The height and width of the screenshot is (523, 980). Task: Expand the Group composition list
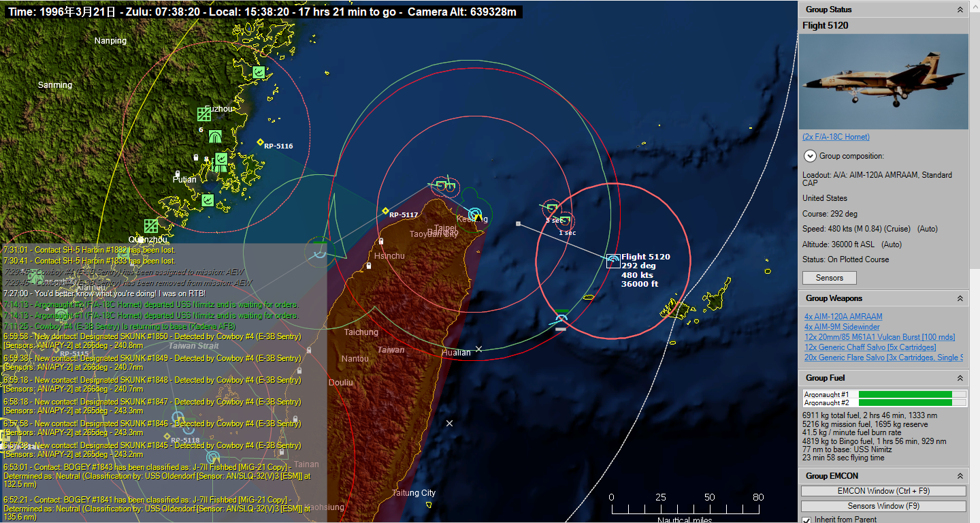[x=810, y=156]
